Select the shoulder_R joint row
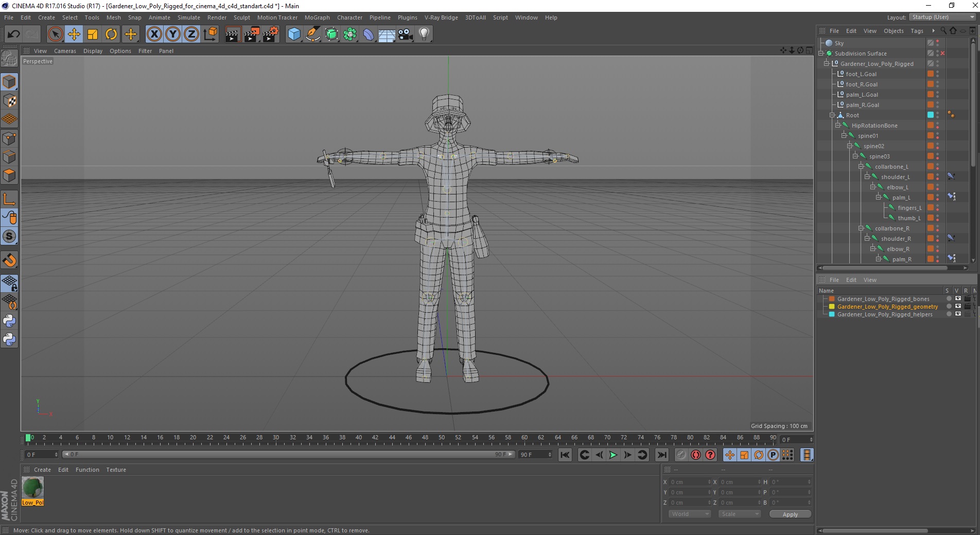The width and height of the screenshot is (980, 535). pyautogui.click(x=896, y=238)
